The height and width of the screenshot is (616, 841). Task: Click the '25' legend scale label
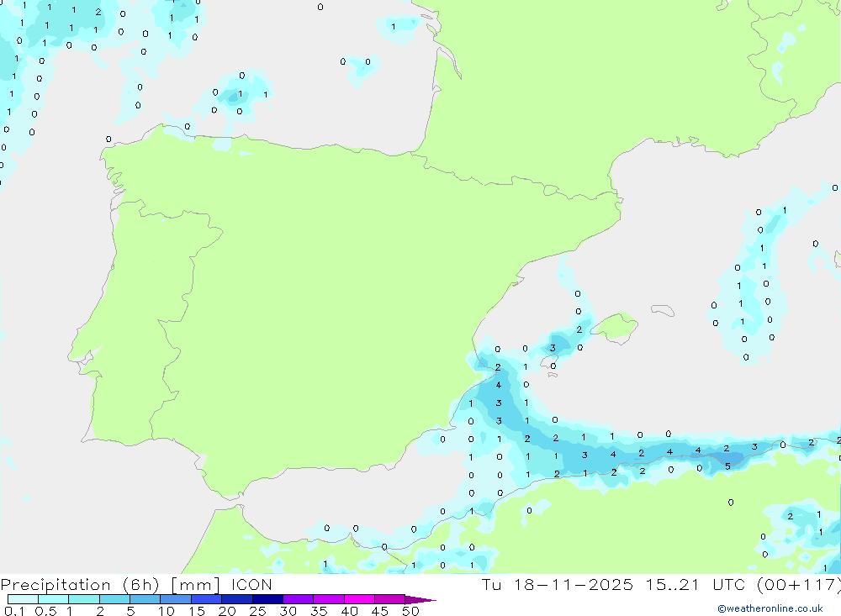(x=257, y=611)
